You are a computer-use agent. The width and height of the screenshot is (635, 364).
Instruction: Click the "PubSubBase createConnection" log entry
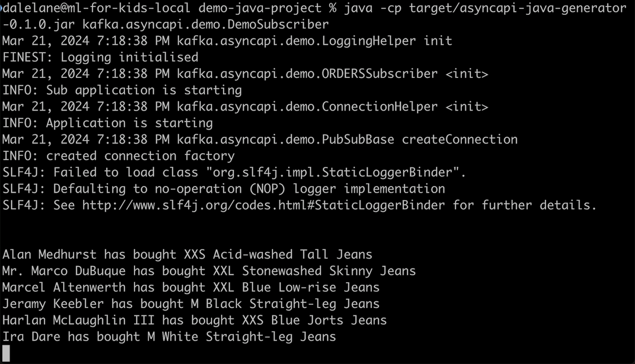click(x=419, y=140)
